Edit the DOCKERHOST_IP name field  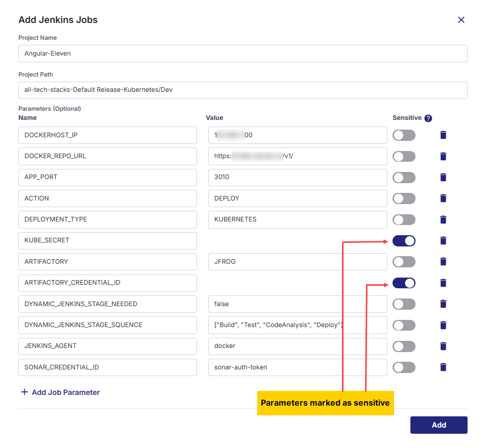pyautogui.click(x=108, y=135)
